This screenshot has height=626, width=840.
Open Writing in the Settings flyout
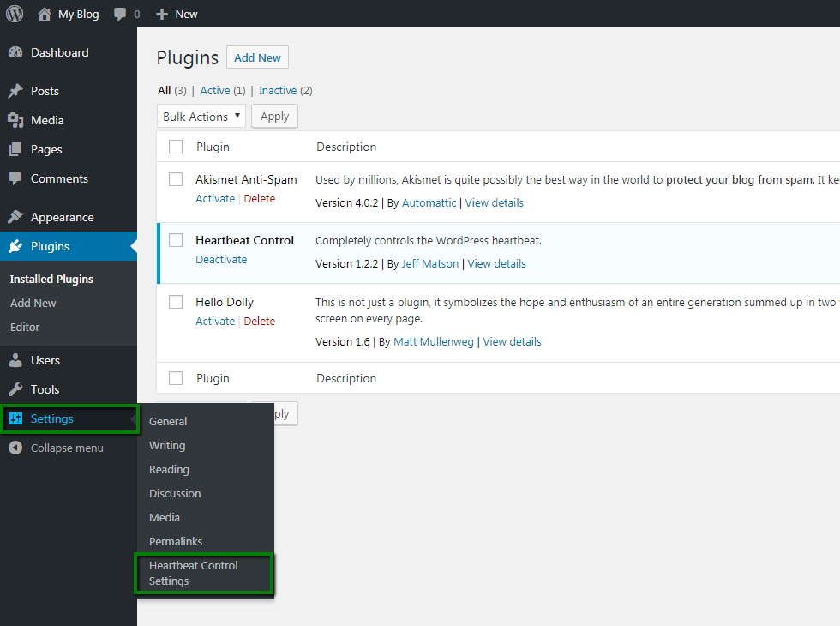click(x=167, y=446)
